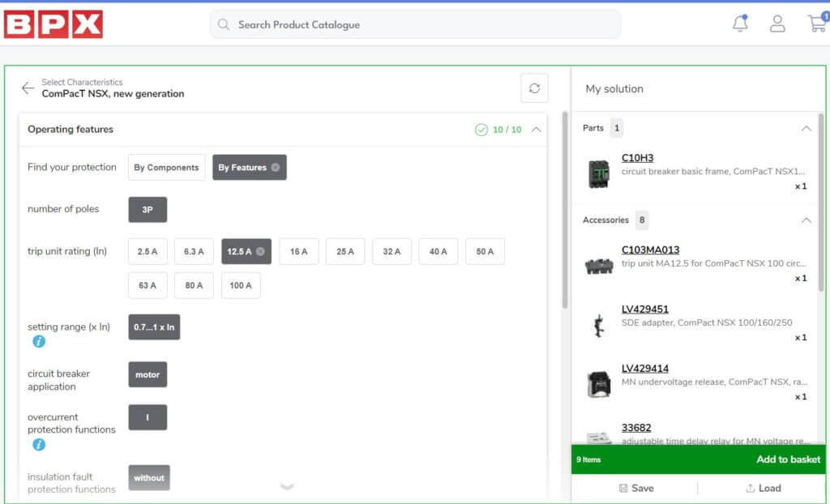This screenshot has height=504, width=830.
Task: Open the shopping cart
Action: pos(816,23)
